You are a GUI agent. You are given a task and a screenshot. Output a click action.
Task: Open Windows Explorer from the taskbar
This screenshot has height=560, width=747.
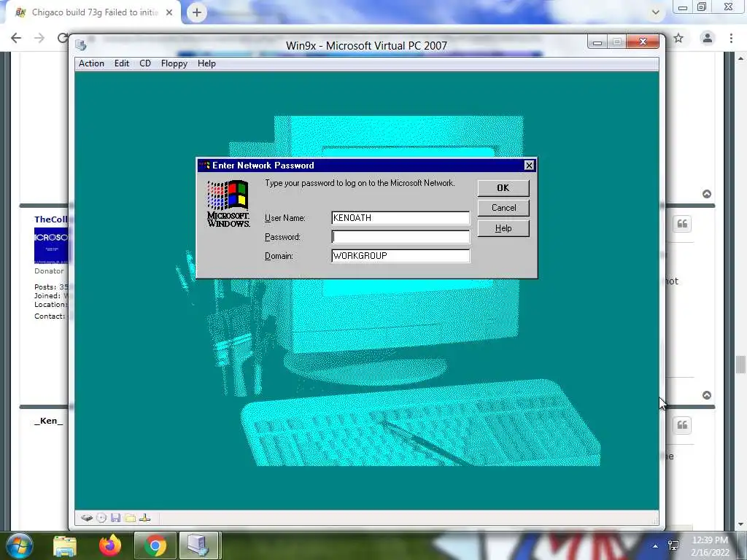coord(65,545)
